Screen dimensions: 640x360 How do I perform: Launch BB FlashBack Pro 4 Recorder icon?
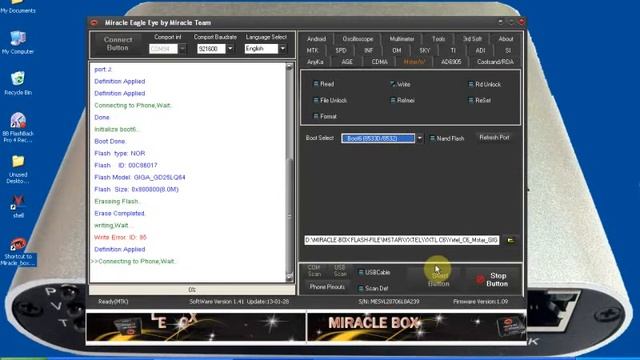pos(18,127)
